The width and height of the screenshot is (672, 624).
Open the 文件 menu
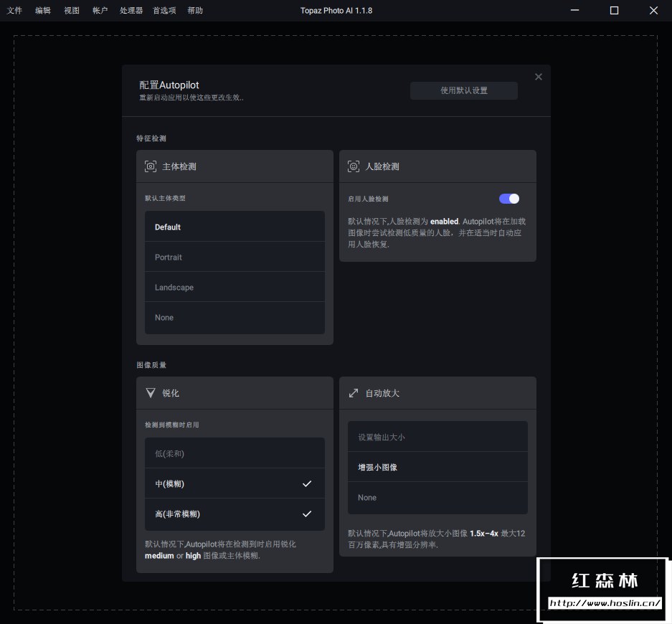[14, 10]
